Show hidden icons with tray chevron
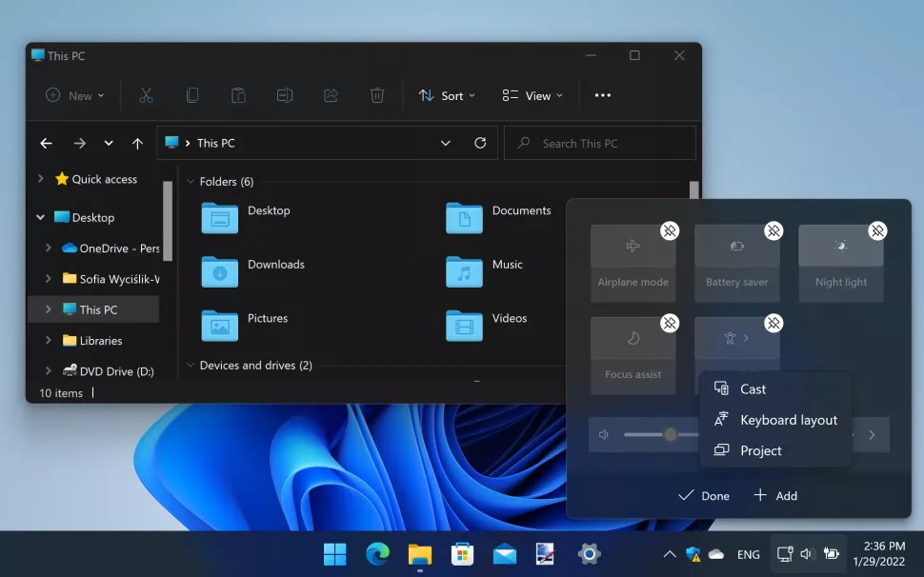The height and width of the screenshot is (577, 924). 670,554
